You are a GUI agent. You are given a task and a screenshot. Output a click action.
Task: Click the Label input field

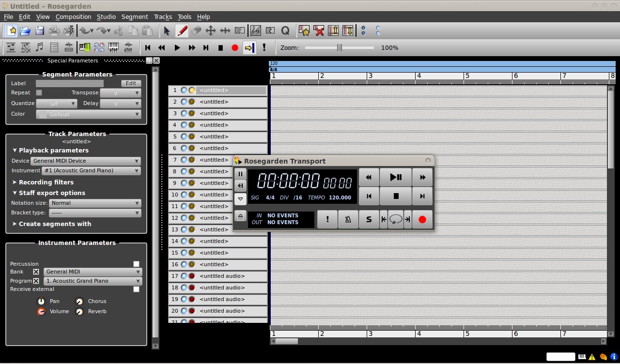(x=70, y=83)
